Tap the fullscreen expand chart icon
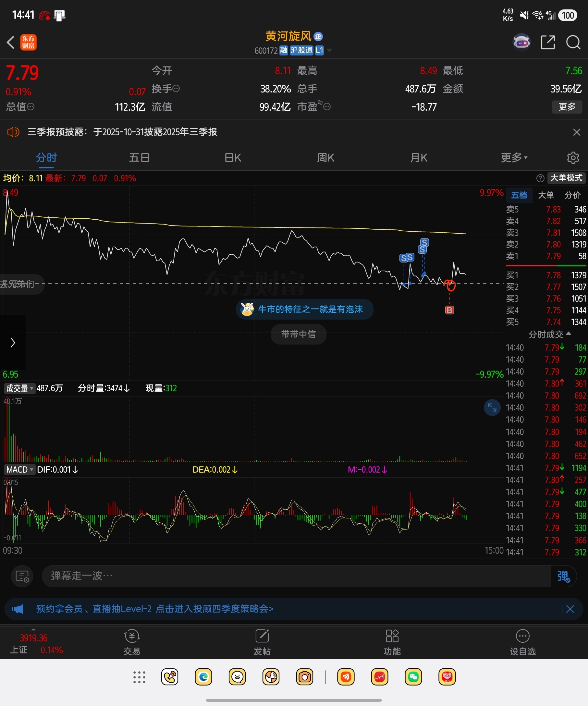The height and width of the screenshot is (706, 588). 492,408
